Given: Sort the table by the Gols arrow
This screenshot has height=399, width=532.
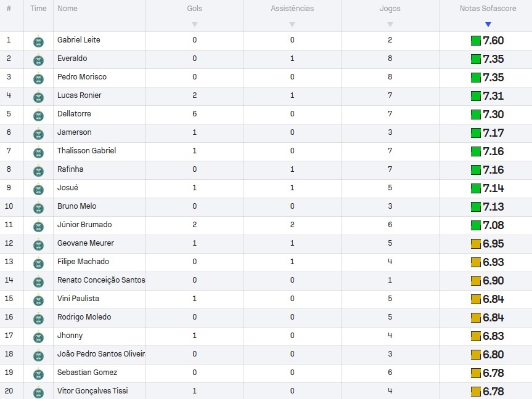Looking at the screenshot, I should pyautogui.click(x=194, y=25).
